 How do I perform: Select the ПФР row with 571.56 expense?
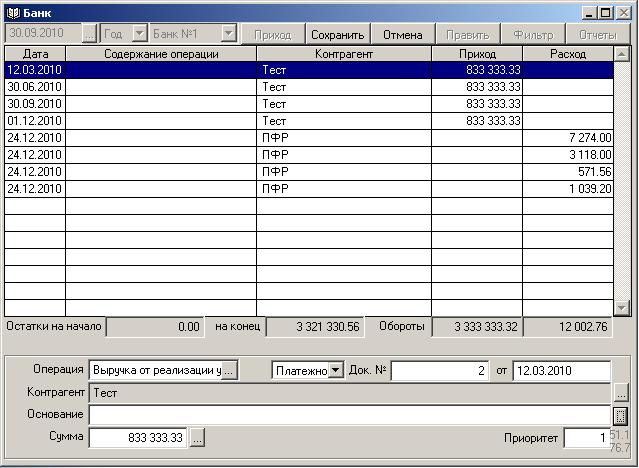point(300,171)
